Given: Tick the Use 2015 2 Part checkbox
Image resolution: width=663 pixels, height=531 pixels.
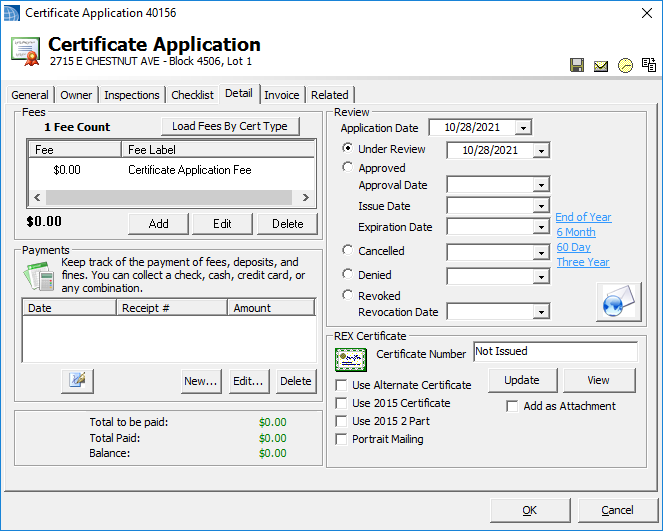Looking at the screenshot, I should 341,422.
